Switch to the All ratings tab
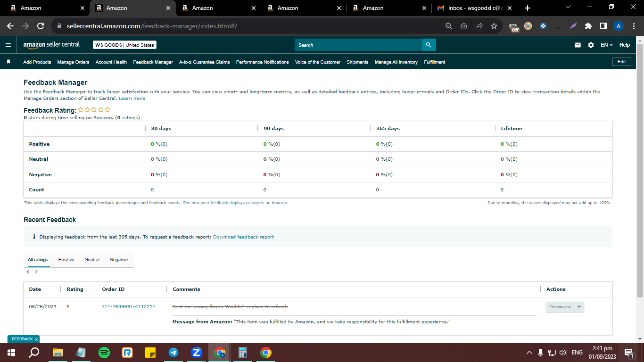This screenshot has width=644, height=362. pyautogui.click(x=38, y=260)
